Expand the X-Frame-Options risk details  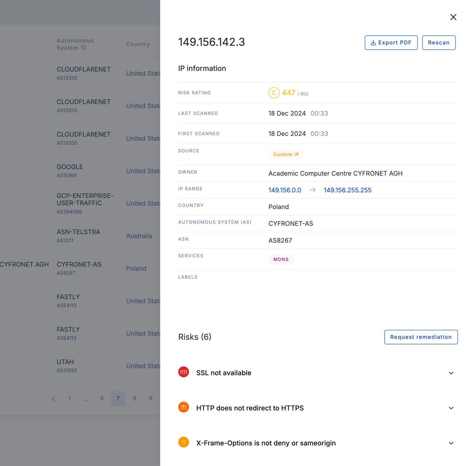coord(451,443)
